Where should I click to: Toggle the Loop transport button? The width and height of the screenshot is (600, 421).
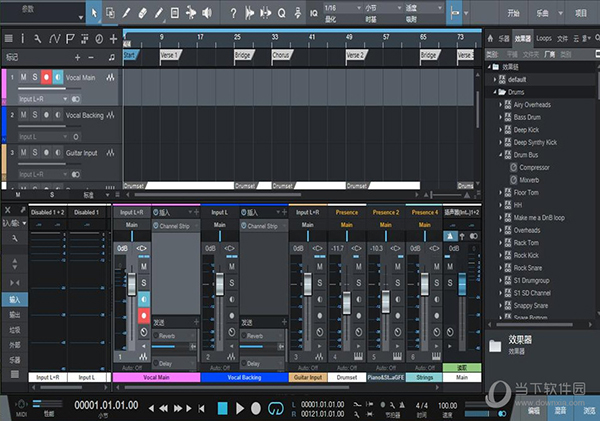tap(276, 408)
